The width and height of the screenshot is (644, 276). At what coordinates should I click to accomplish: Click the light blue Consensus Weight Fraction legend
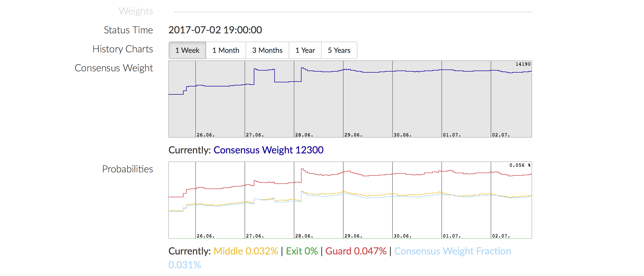tap(452, 251)
